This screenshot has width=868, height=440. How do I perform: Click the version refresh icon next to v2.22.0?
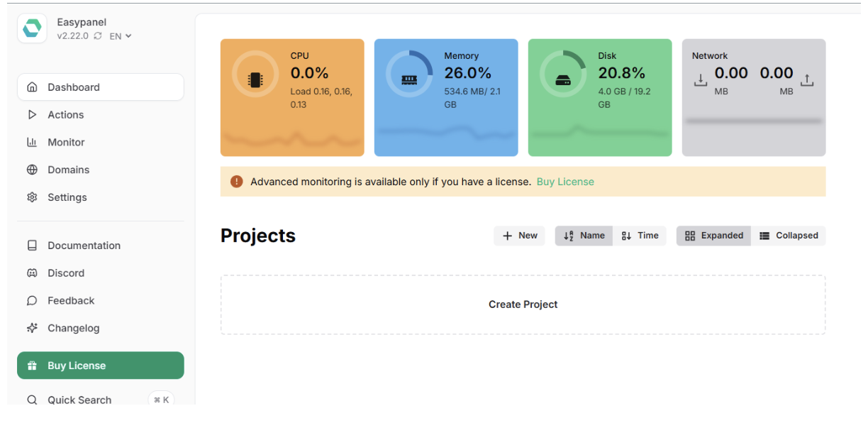tap(98, 36)
